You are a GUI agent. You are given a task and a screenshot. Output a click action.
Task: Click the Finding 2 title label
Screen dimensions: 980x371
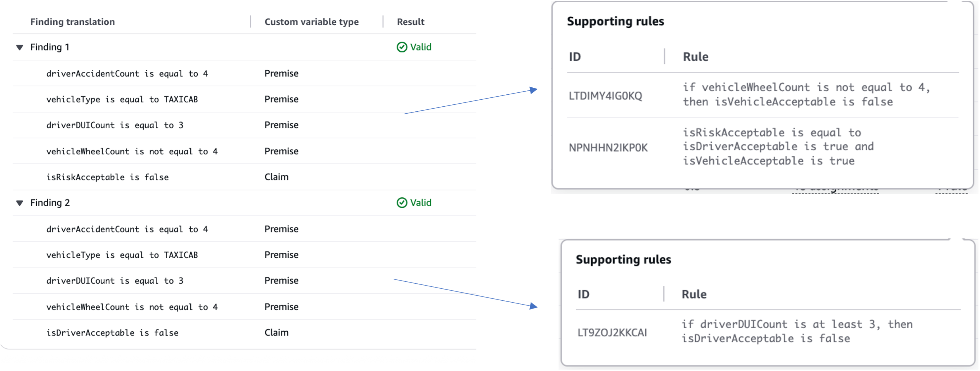(50, 203)
